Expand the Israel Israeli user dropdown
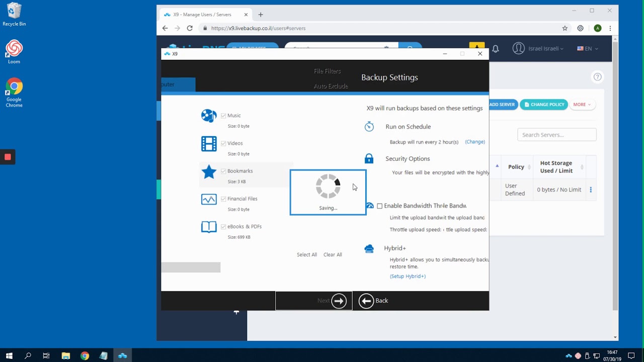Image resolution: width=644 pixels, height=362 pixels. [538, 48]
